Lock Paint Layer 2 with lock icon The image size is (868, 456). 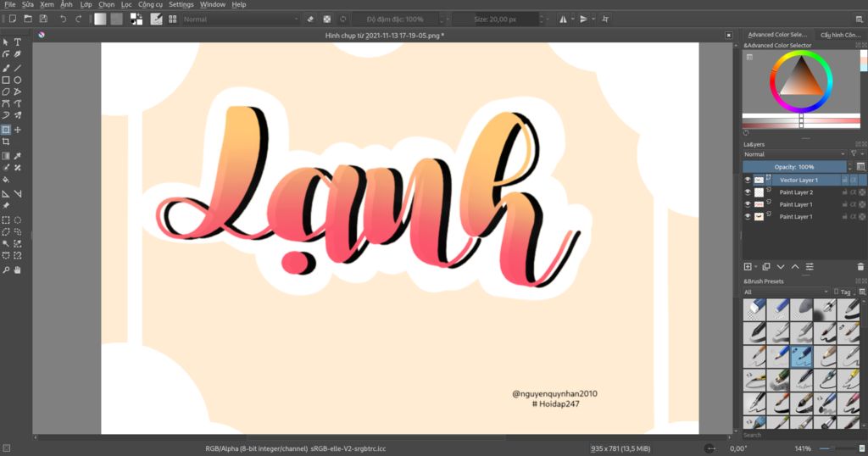point(845,192)
